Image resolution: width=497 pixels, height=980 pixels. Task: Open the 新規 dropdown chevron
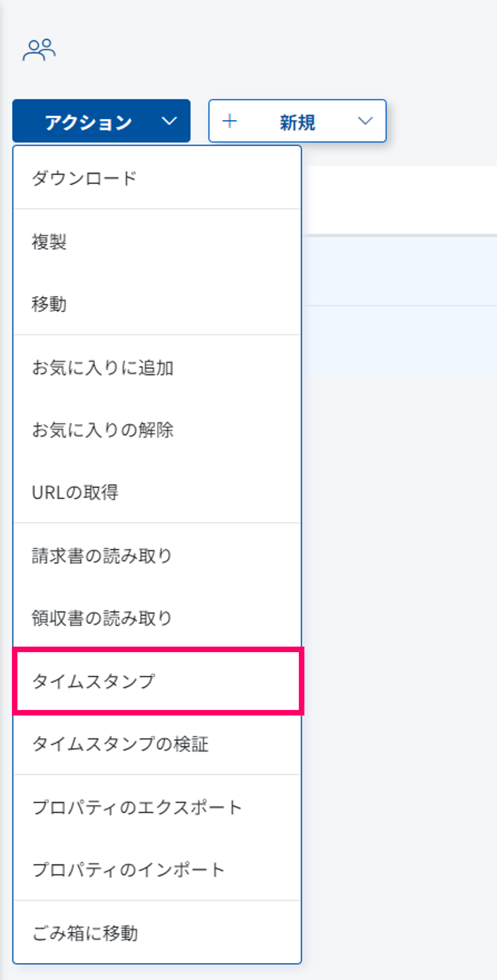pos(365,121)
